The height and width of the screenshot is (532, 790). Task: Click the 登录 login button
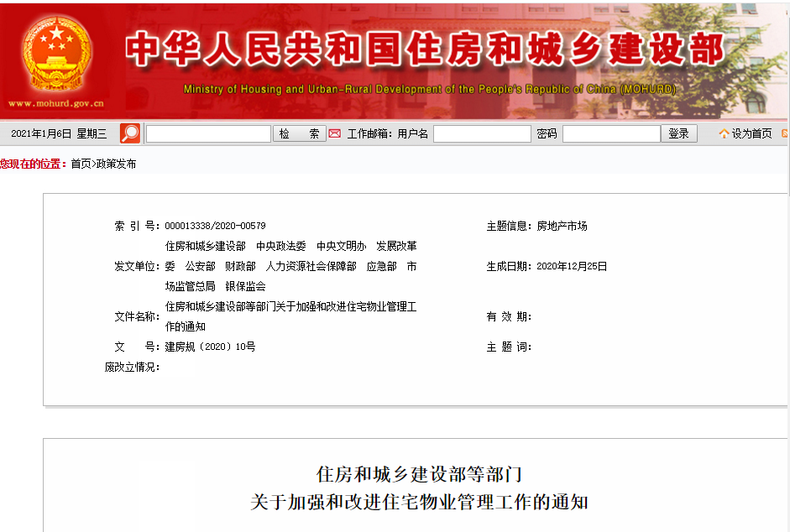[x=678, y=133]
